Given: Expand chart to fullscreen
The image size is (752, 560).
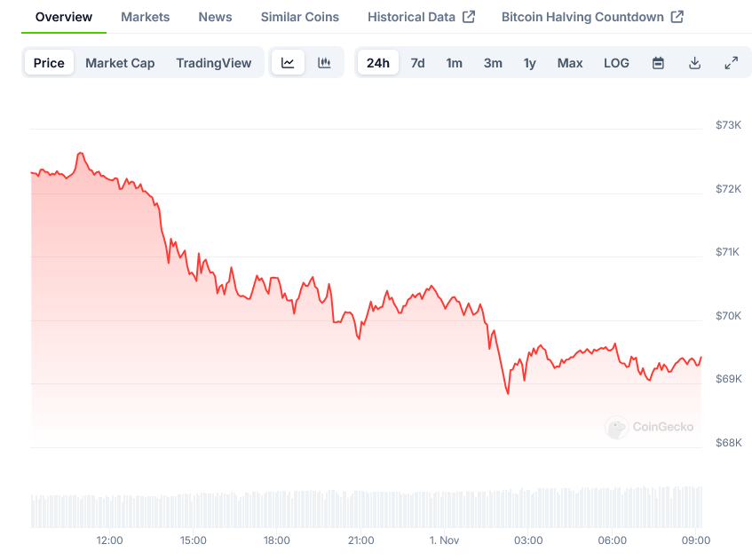Looking at the screenshot, I should point(731,63).
